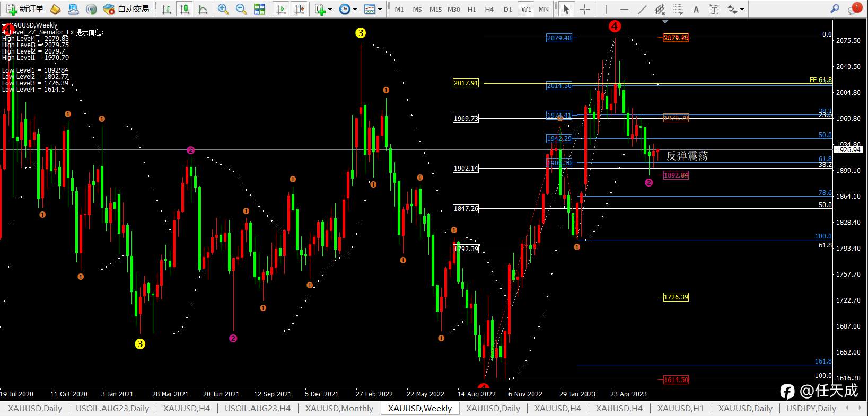Select the text (A) tool

[696, 9]
